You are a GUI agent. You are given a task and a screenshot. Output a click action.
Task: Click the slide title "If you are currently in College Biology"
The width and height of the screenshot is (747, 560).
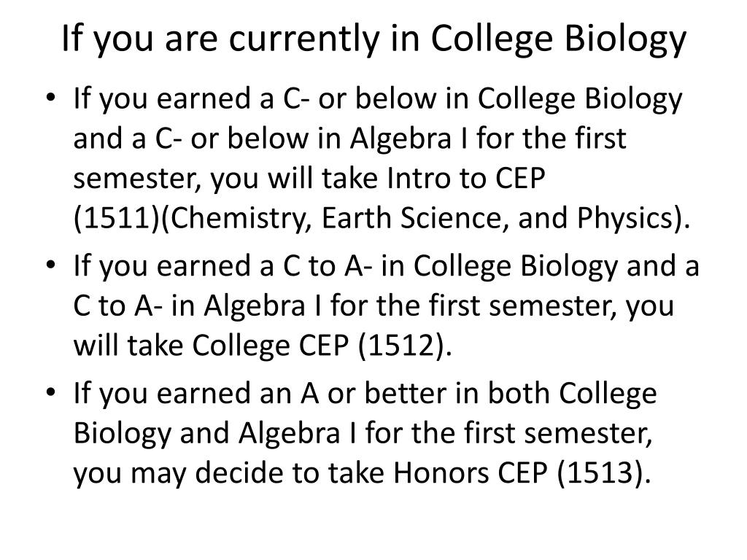[x=374, y=39]
